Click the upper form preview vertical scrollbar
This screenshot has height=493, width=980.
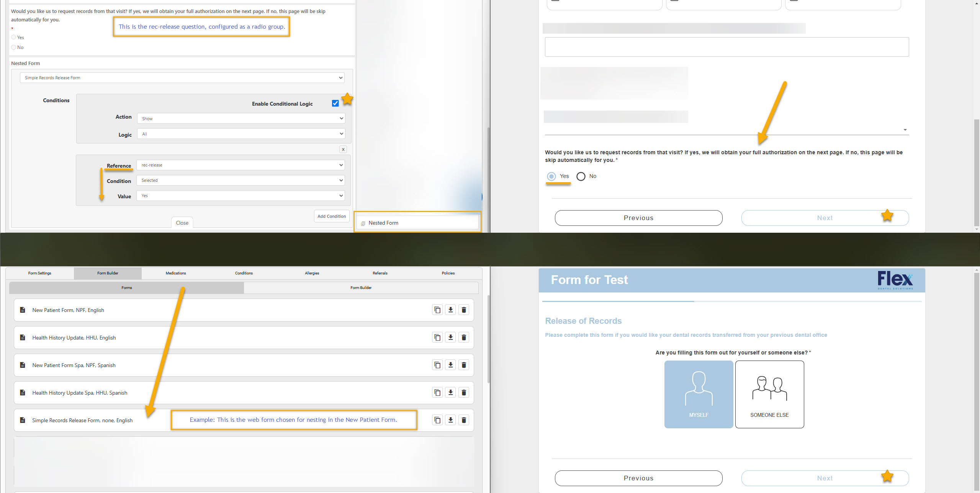(977, 172)
